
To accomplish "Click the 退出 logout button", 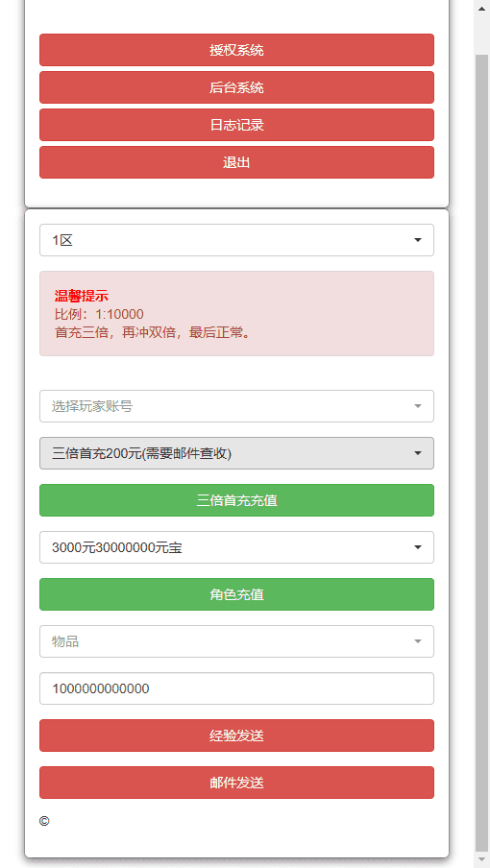I will pos(236,163).
